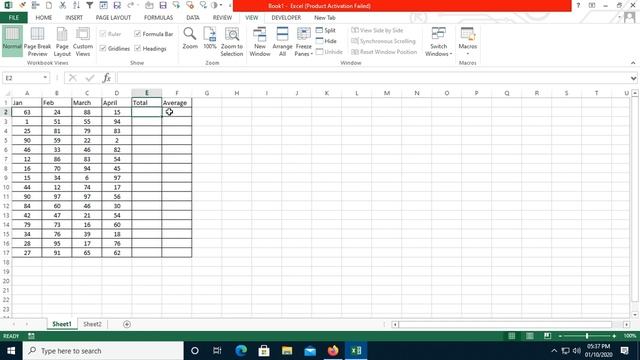Open the Zoom dialog

tap(190, 38)
